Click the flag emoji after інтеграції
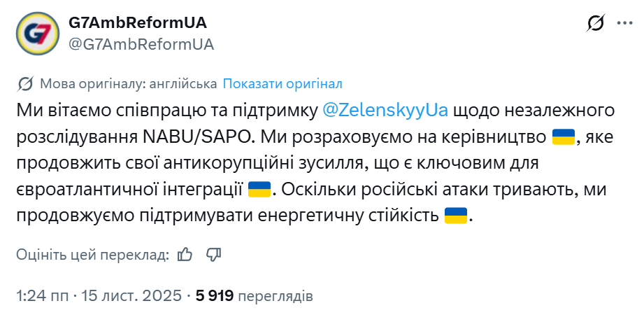Viewport: 644px width, 322px height. coord(259,190)
